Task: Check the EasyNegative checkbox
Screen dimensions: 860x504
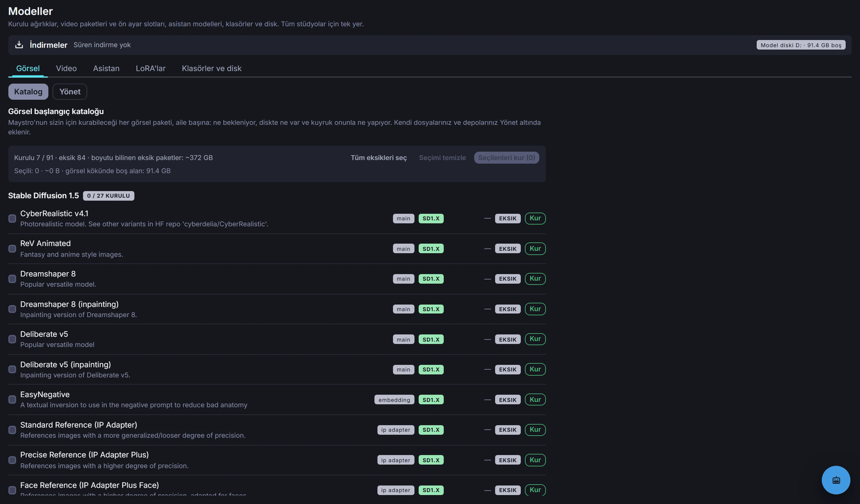Action: click(x=12, y=399)
